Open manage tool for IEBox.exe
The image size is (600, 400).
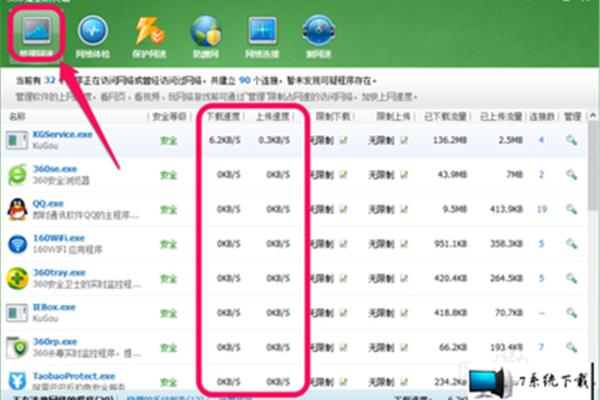click(x=572, y=313)
